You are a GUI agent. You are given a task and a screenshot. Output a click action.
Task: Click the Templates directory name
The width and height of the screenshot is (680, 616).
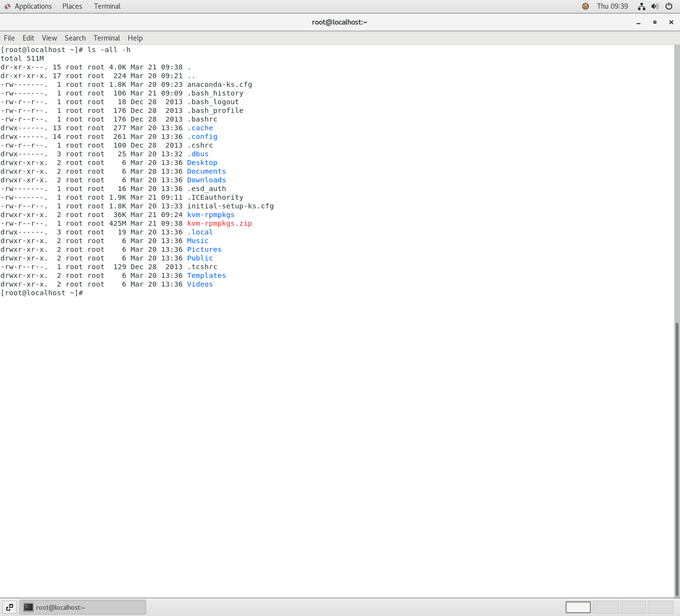point(206,275)
